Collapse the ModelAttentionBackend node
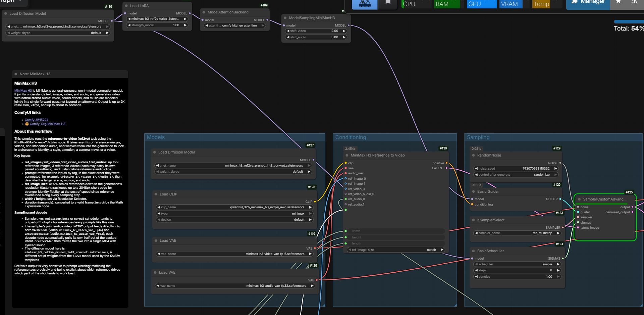Image resolution: width=644 pixels, height=315 pixels. [x=204, y=12]
